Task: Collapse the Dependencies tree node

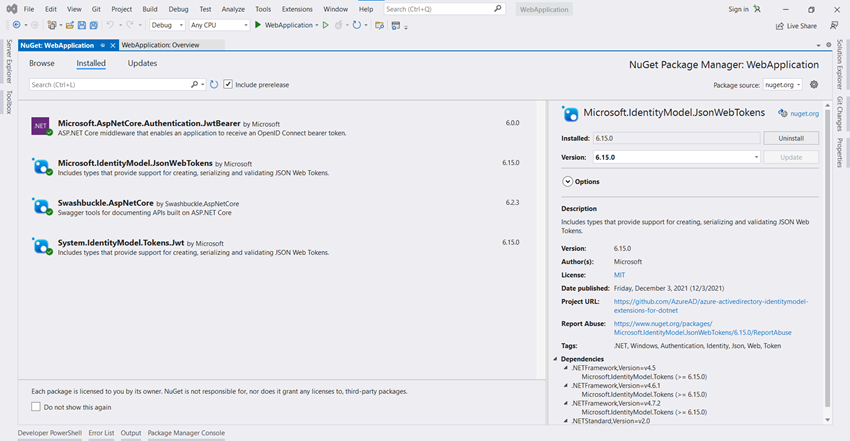Action: click(555, 359)
